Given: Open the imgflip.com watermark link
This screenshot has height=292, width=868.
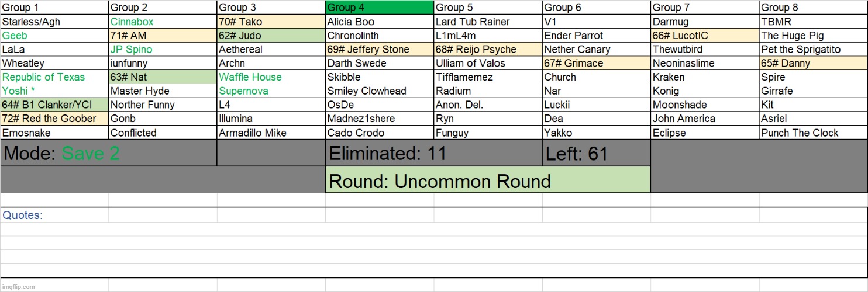Looking at the screenshot, I should pos(18,287).
